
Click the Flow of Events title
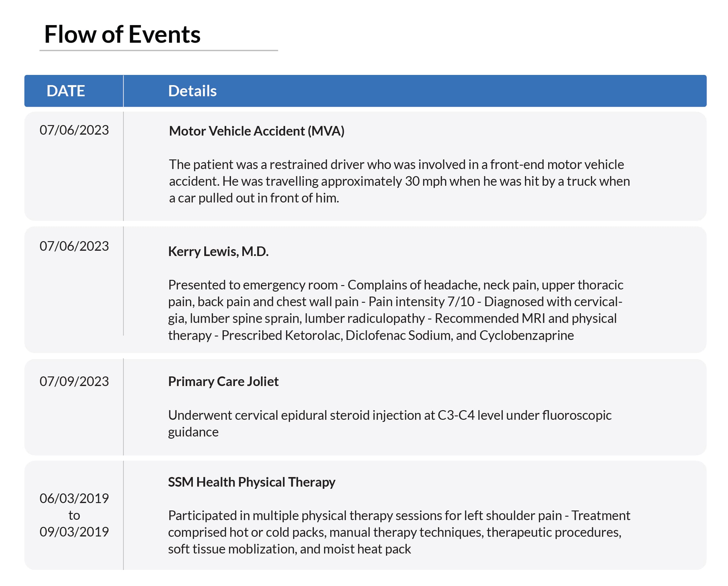(x=122, y=34)
